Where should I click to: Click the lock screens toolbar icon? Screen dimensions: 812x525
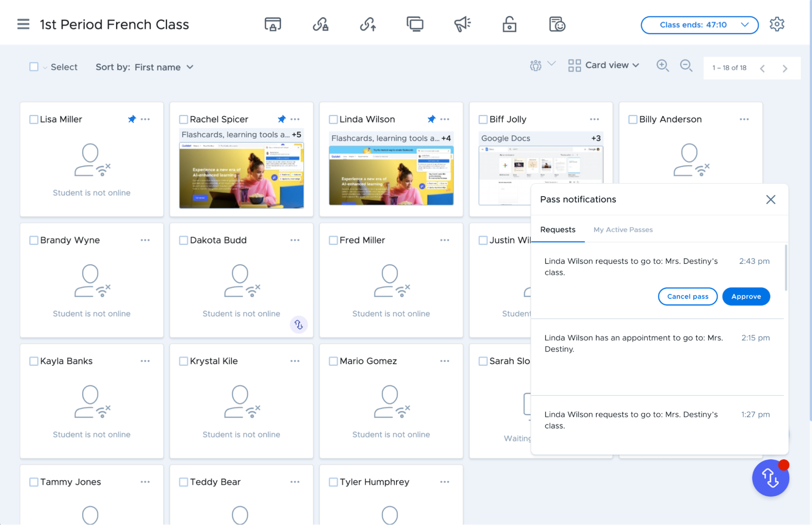[273, 24]
